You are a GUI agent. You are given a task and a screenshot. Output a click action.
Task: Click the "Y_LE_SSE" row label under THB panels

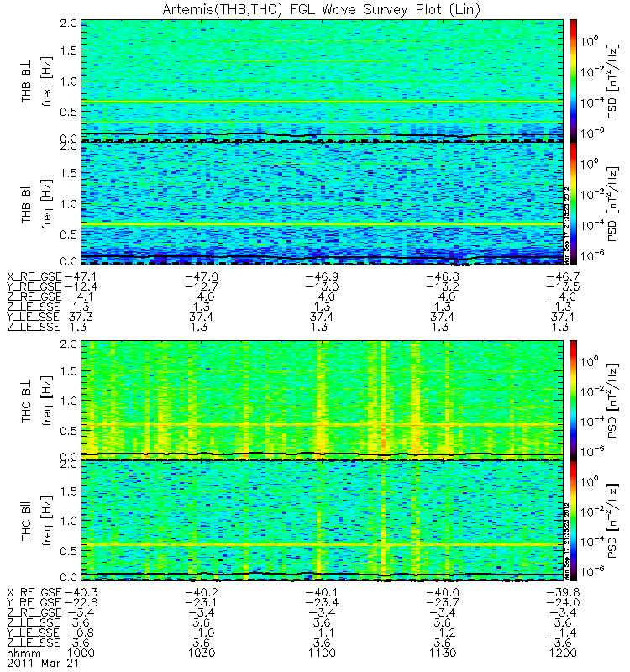[x=34, y=318]
